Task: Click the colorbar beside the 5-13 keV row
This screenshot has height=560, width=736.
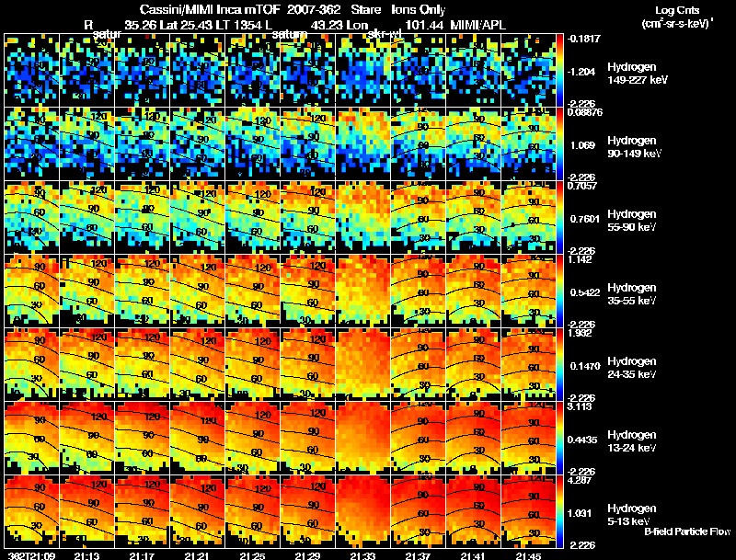Action: pyautogui.click(x=559, y=511)
